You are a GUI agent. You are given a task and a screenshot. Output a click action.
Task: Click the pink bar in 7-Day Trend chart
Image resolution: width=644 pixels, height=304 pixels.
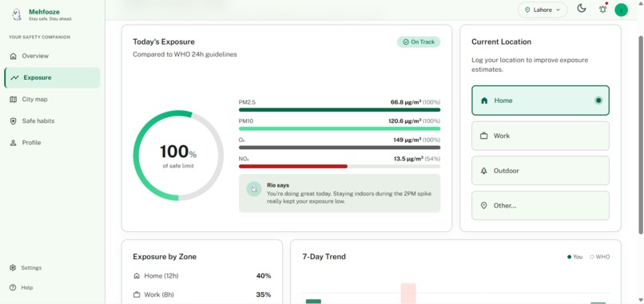[408, 294]
